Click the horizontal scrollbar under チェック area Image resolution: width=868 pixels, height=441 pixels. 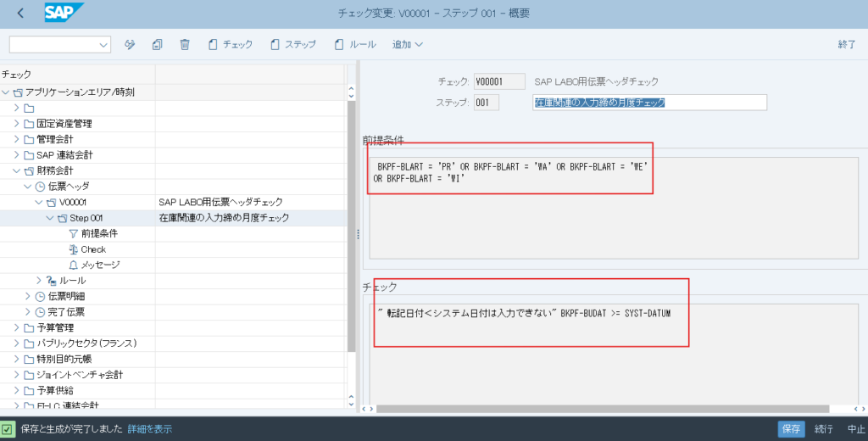click(x=603, y=409)
